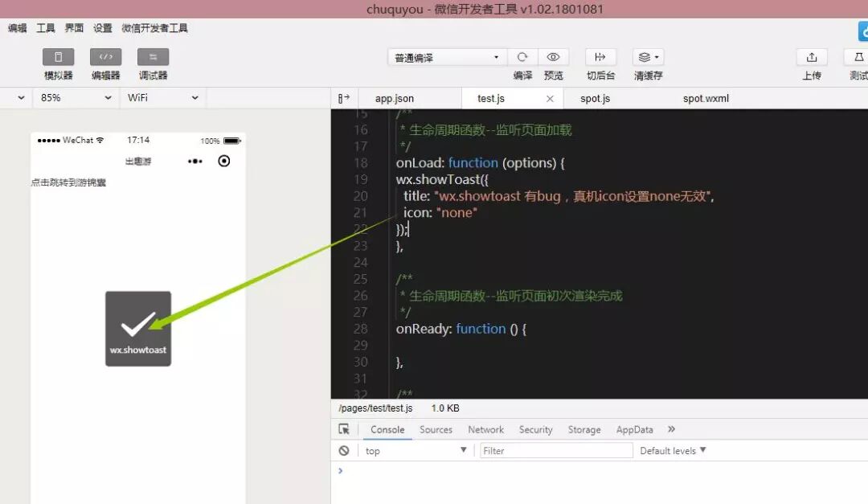The height and width of the screenshot is (504, 868).
Task: Toggle the simulator (模拟器) panel icon
Action: point(58,57)
